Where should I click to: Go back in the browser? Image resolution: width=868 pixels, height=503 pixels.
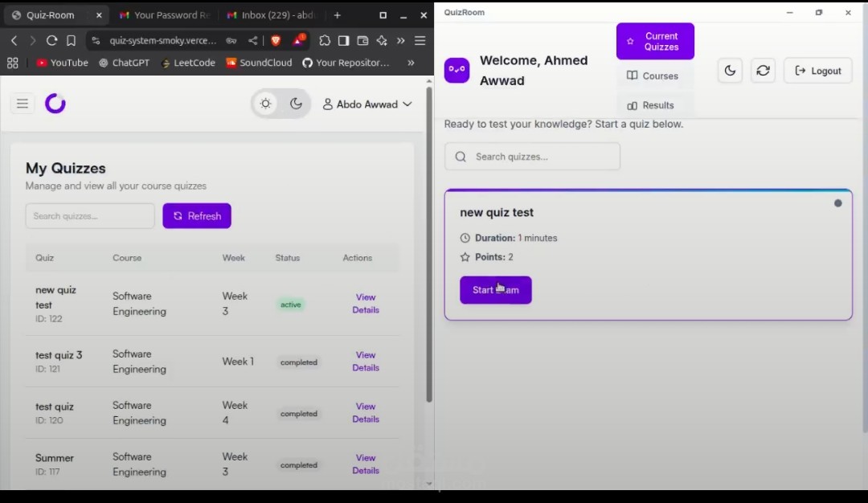14,40
